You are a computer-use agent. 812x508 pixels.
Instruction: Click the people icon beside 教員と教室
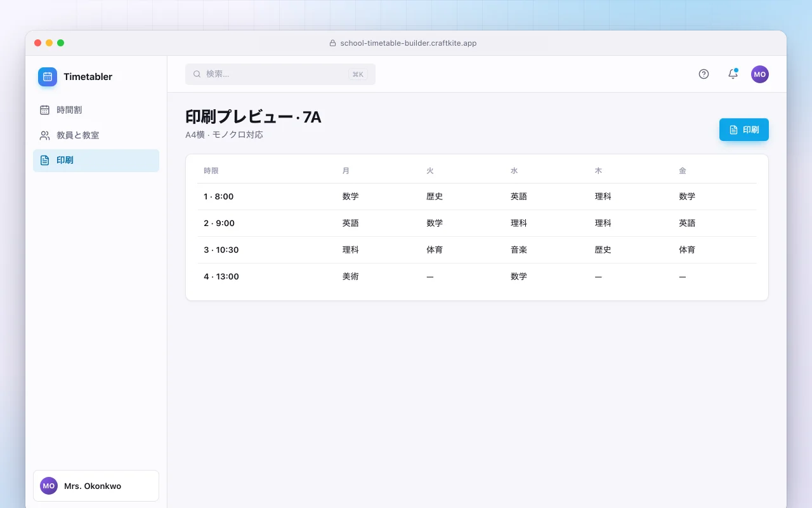point(44,135)
